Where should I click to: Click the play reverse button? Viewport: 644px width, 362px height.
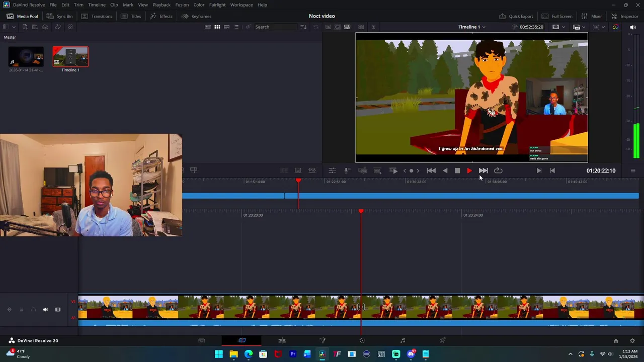(445, 170)
